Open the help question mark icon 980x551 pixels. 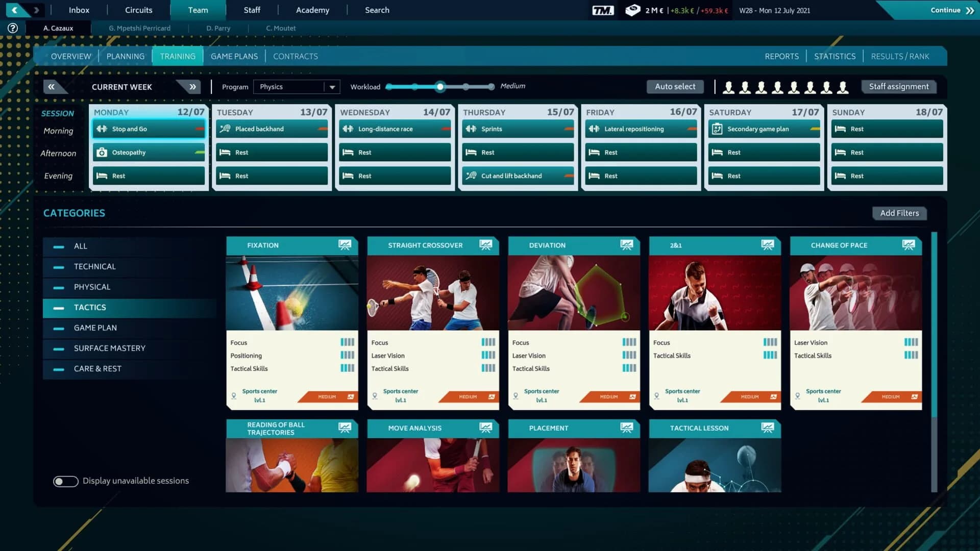tap(12, 28)
